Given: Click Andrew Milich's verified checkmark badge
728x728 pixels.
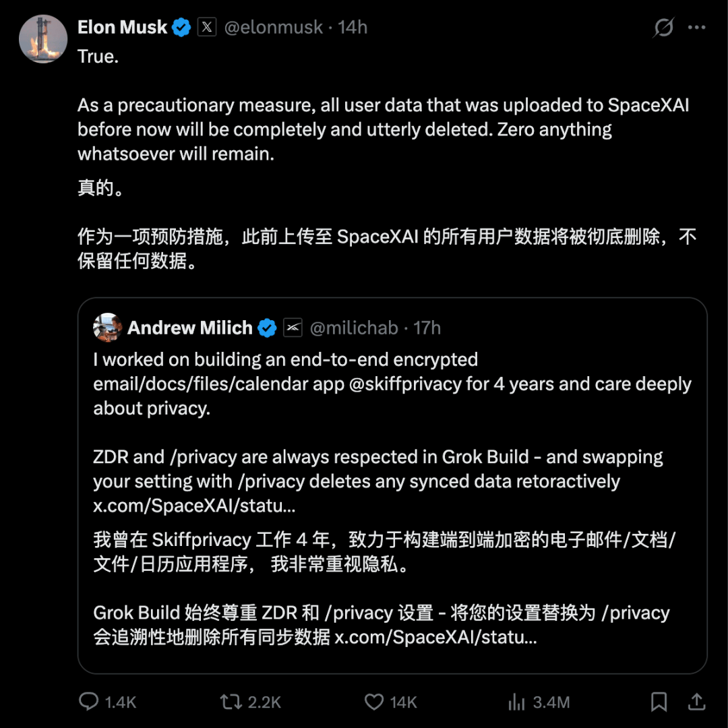Looking at the screenshot, I should coord(267,328).
